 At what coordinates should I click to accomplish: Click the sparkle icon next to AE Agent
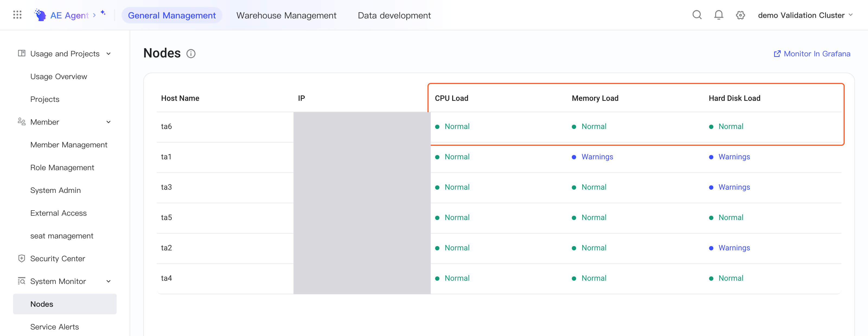[x=103, y=13]
